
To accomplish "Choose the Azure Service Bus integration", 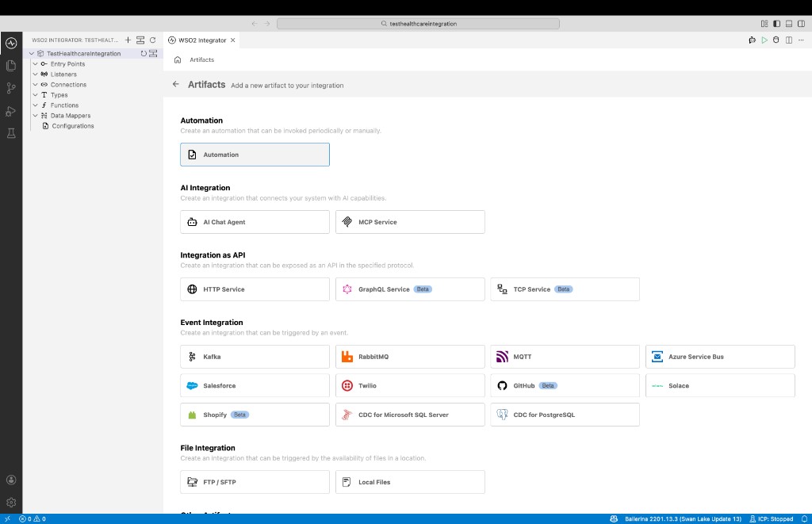I will pyautogui.click(x=720, y=356).
